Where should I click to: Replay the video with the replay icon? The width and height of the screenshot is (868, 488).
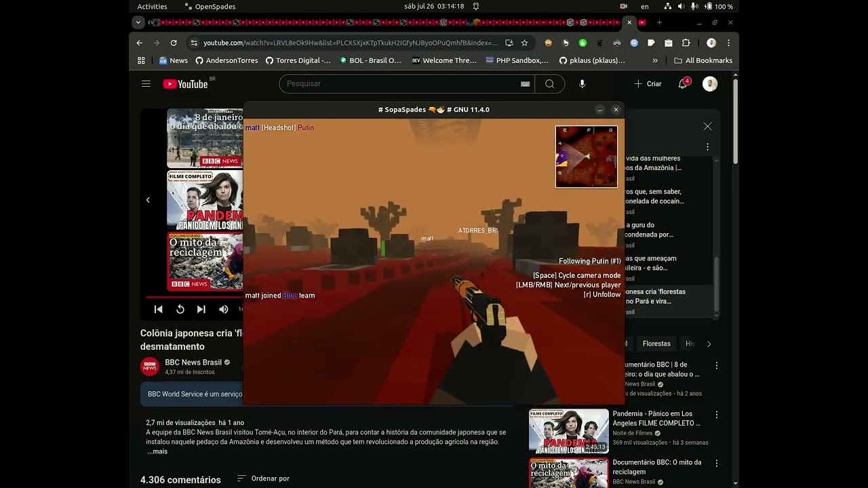[180, 309]
